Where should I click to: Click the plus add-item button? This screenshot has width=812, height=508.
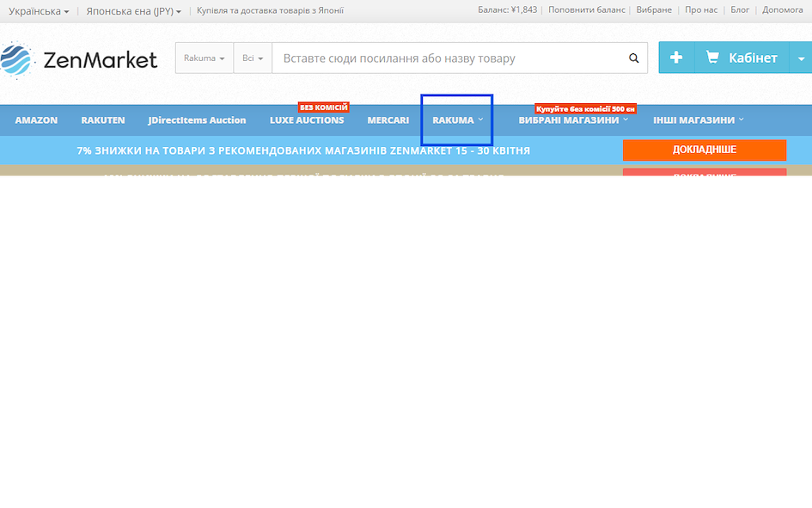tap(675, 58)
